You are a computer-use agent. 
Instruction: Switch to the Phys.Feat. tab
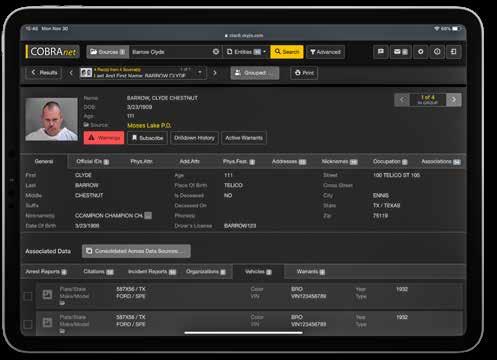239,162
